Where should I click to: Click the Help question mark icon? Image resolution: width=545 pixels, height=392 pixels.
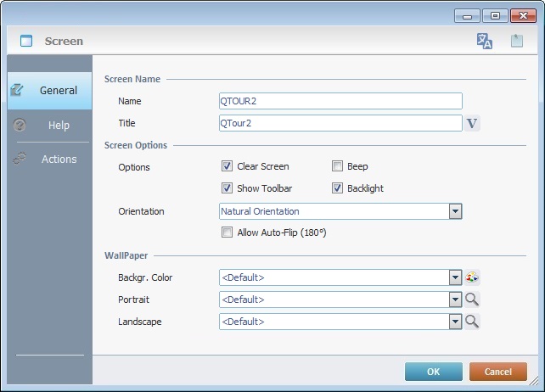[x=20, y=125]
